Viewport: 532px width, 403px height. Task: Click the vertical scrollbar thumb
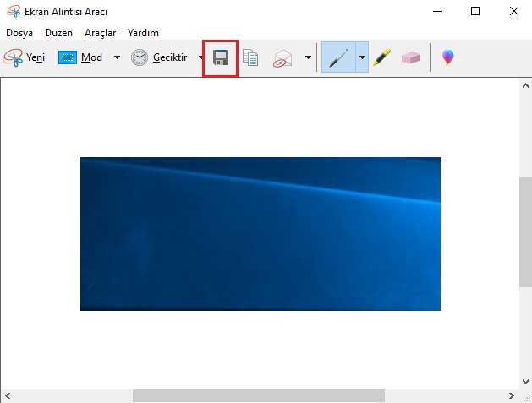(x=525, y=232)
